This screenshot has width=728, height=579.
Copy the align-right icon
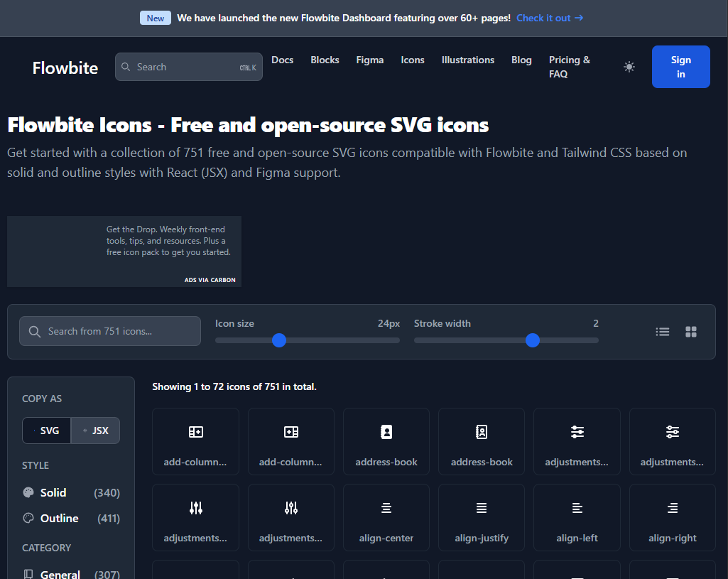click(673, 517)
